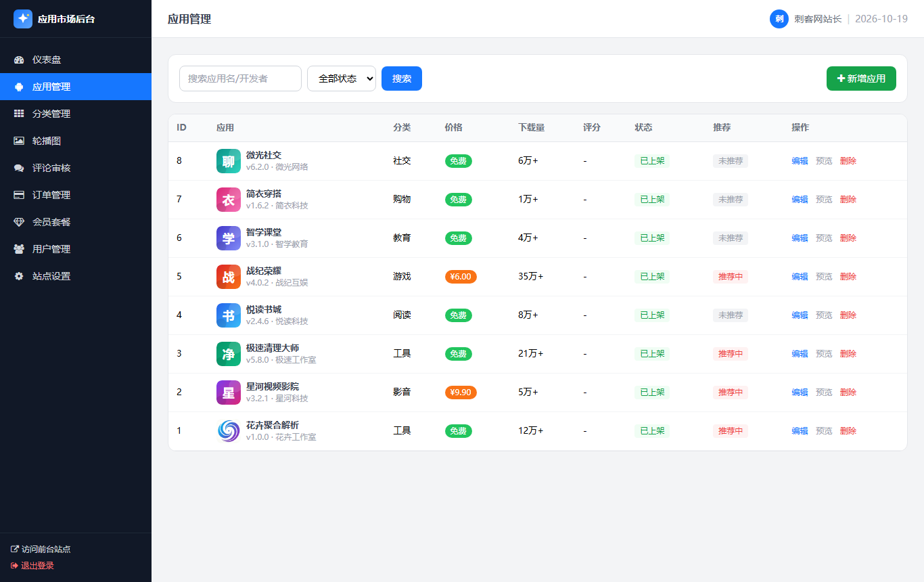Click the 星河视频影院 app name
Screen dimensions: 924x582
click(273, 386)
